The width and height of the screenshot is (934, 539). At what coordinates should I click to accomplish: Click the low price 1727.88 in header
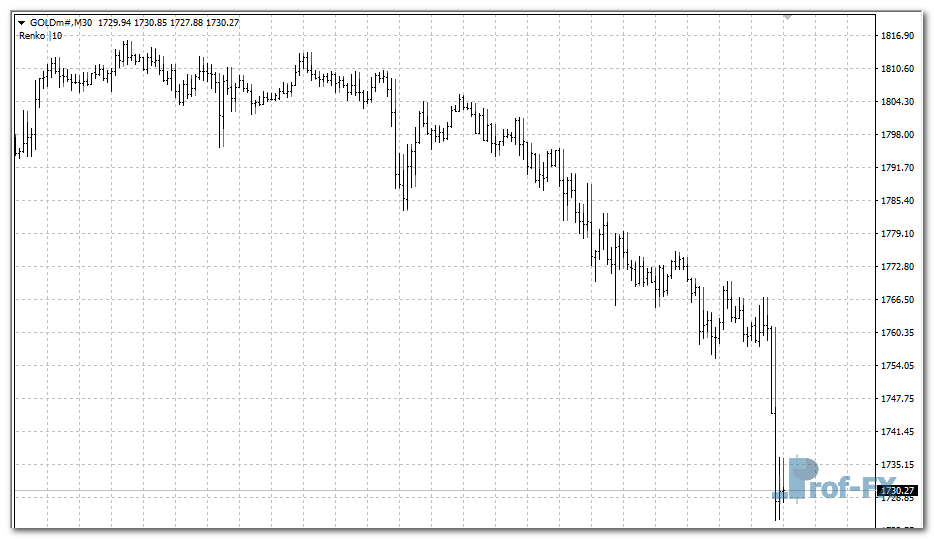(x=186, y=22)
